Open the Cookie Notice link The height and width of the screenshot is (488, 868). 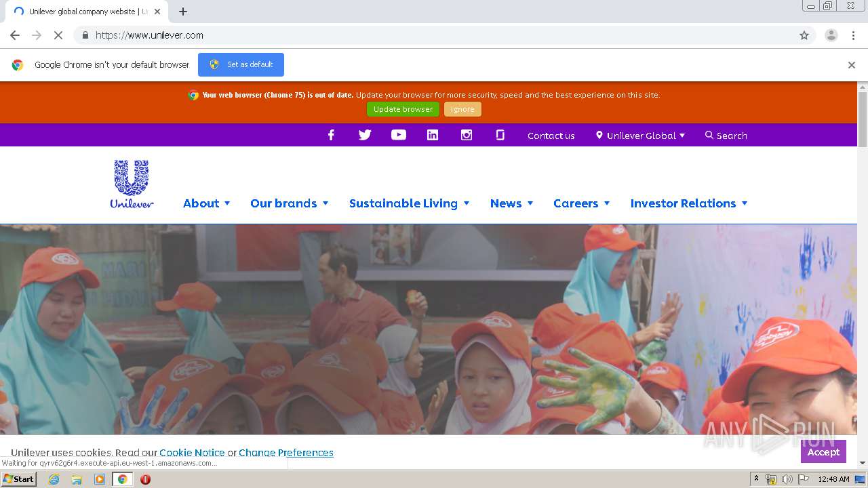192,453
